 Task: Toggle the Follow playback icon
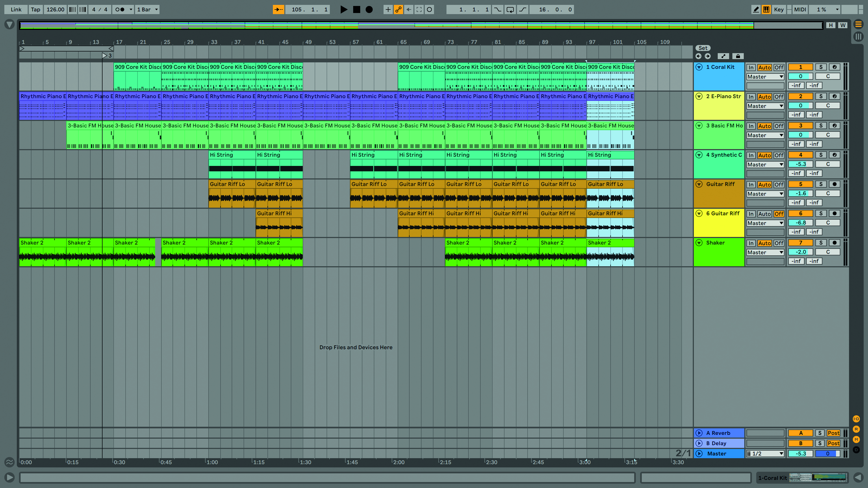point(278,9)
